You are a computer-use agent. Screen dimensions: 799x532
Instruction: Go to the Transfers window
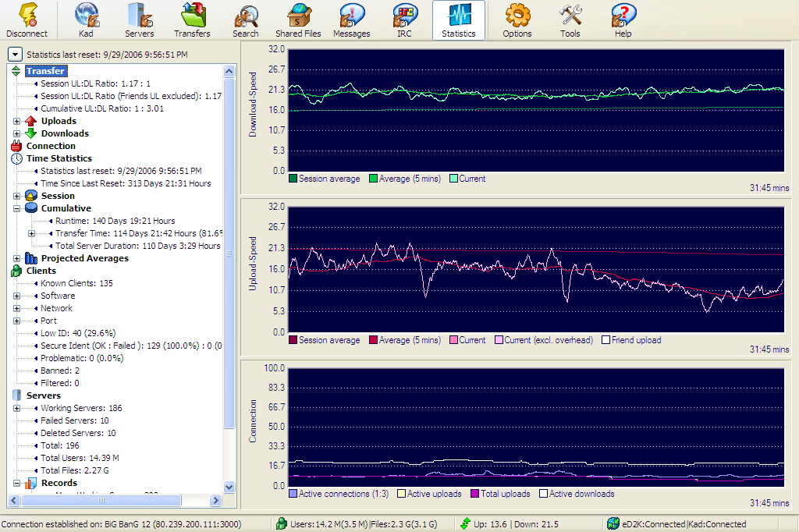coord(192,20)
